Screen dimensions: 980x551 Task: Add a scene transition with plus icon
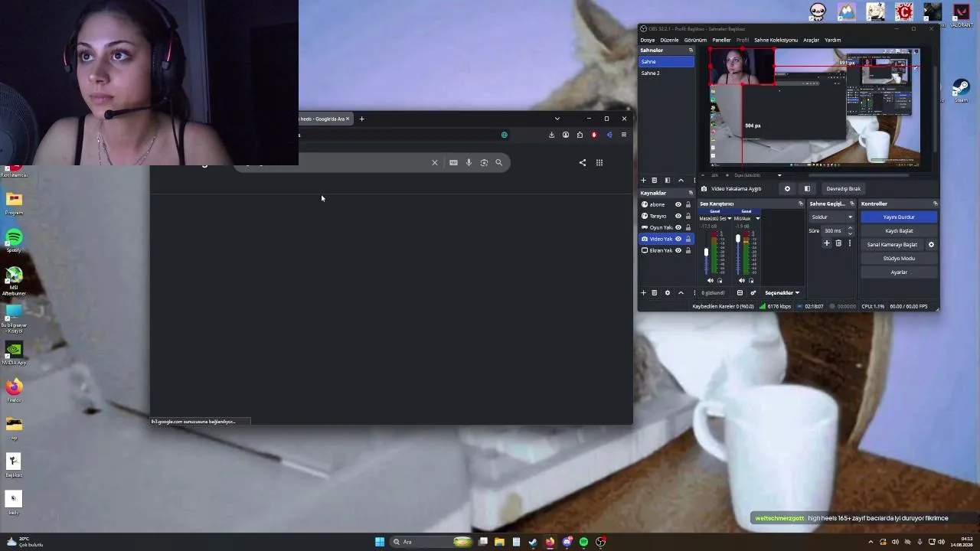click(827, 243)
